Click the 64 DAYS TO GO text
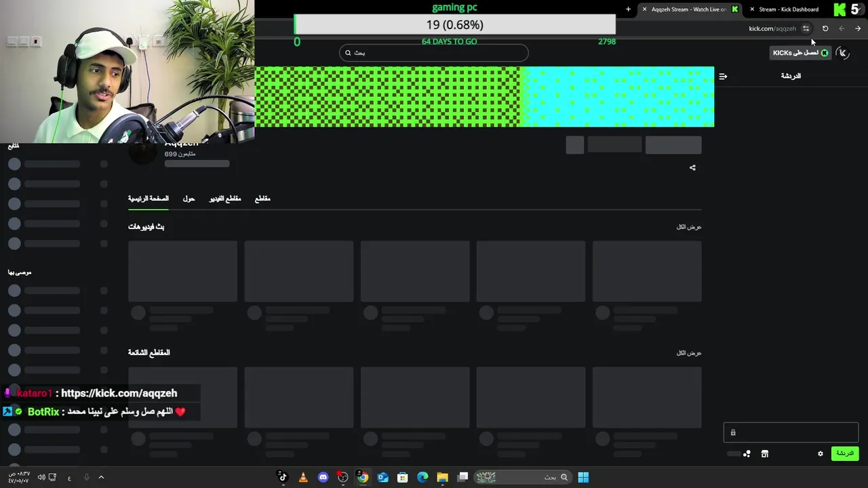The width and height of the screenshot is (868, 488). [449, 41]
